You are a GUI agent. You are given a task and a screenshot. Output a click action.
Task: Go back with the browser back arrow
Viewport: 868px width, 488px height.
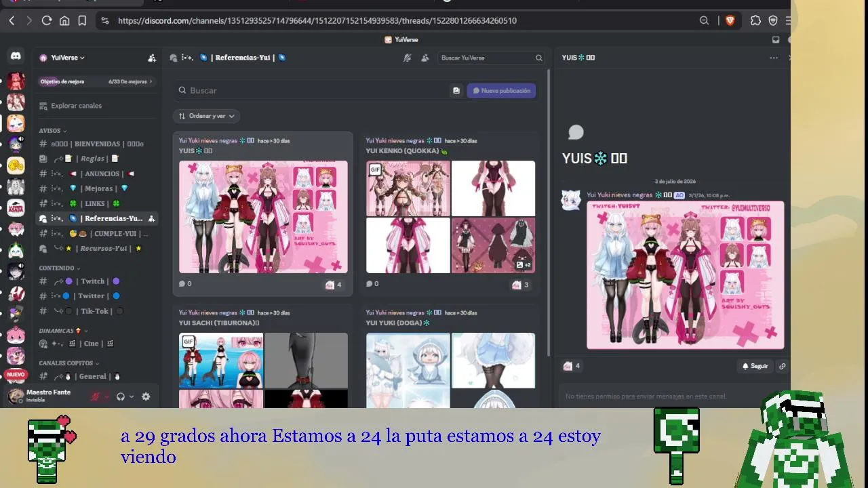tap(12, 21)
